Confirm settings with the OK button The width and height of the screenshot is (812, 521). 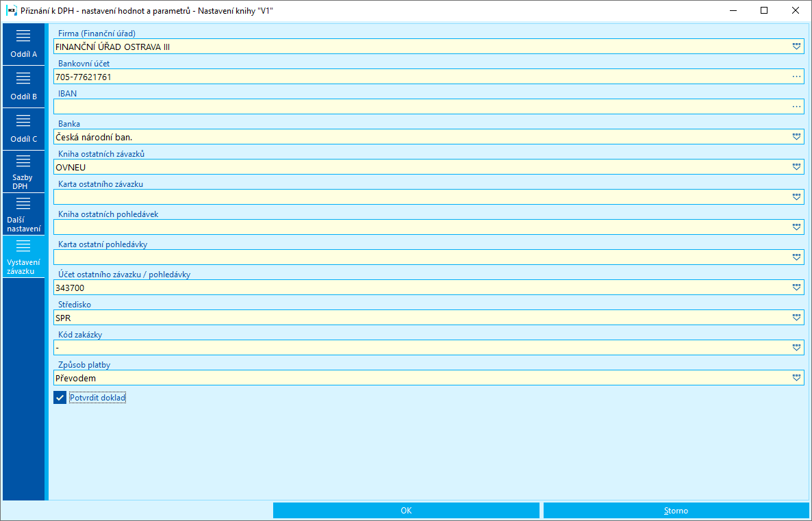coord(406,511)
